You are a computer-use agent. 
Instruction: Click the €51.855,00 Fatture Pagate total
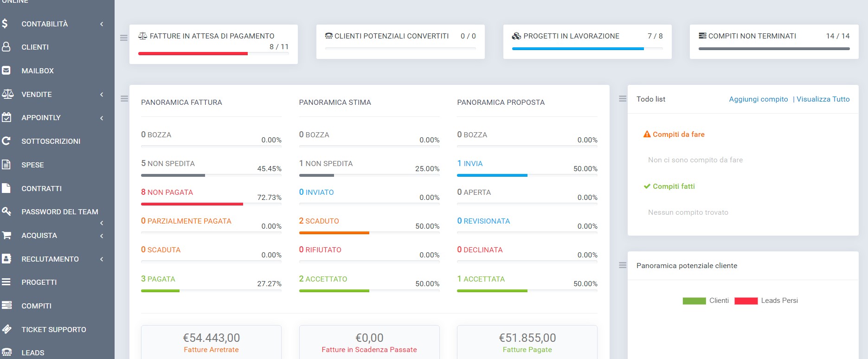click(x=527, y=338)
